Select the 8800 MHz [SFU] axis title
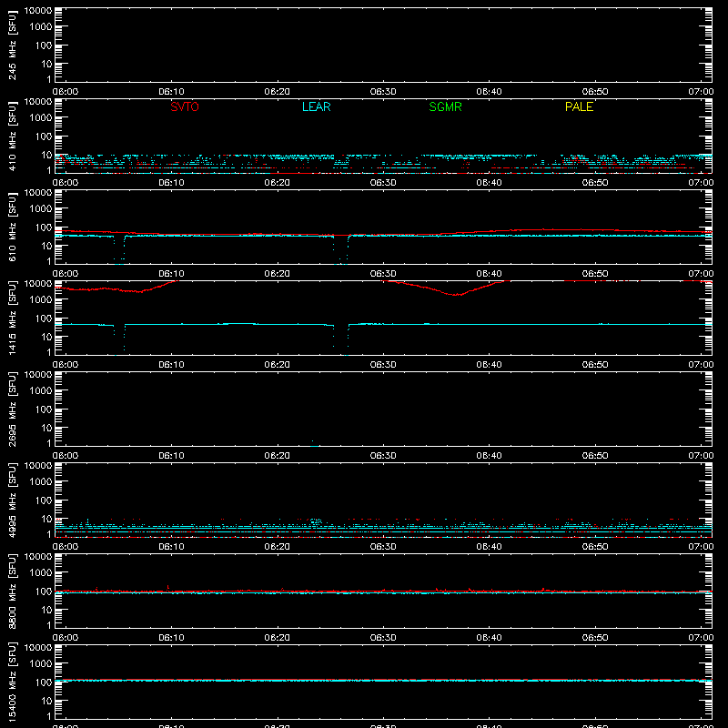The image size is (728, 728). tap(12, 591)
